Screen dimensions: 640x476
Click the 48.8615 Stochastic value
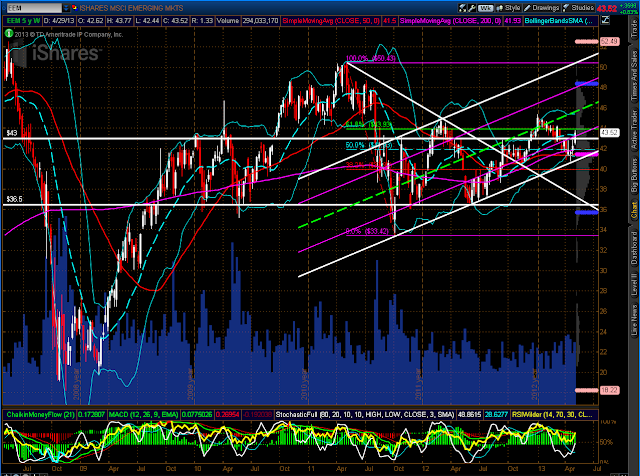pyautogui.click(x=469, y=414)
